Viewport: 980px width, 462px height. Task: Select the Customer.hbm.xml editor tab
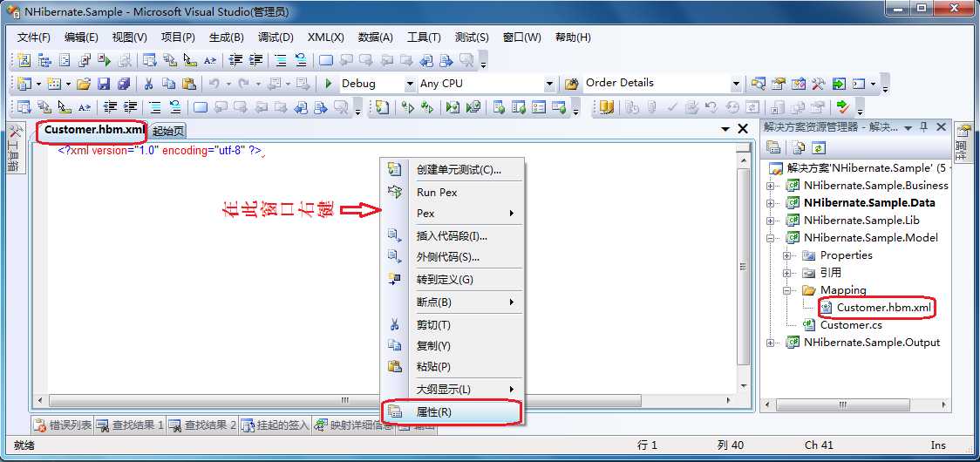94,130
